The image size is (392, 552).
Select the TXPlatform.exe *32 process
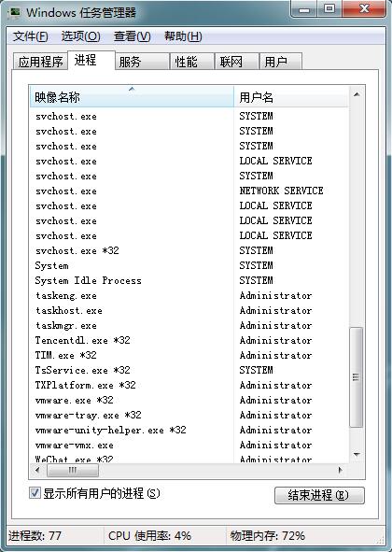189,385
